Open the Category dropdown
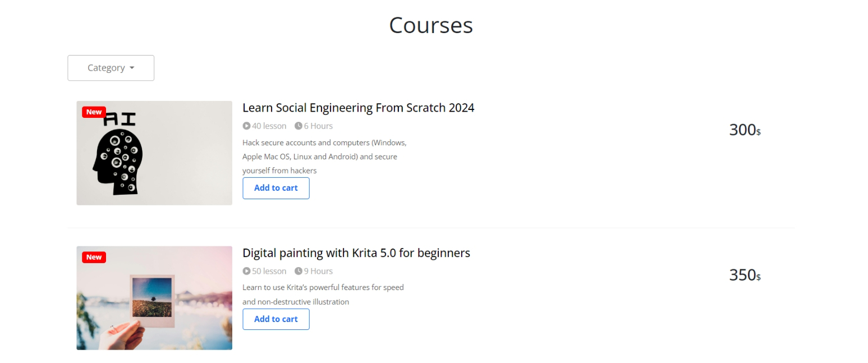This screenshot has height=363, width=868. (111, 68)
